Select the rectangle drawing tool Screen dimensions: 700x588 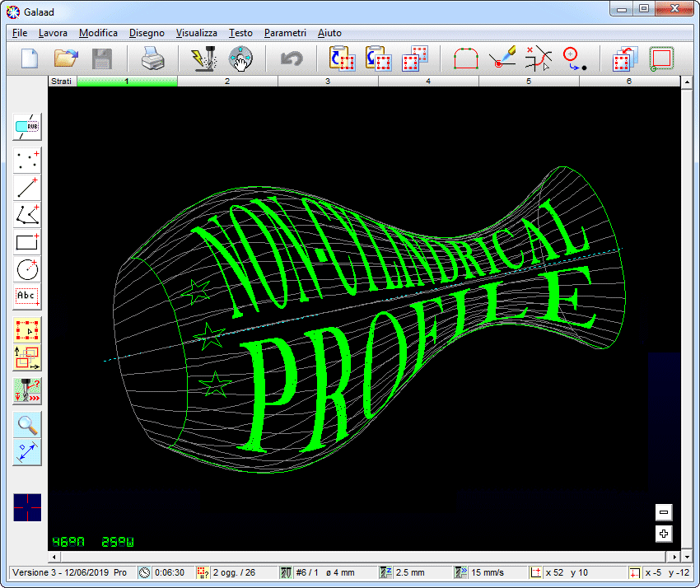click(27, 242)
